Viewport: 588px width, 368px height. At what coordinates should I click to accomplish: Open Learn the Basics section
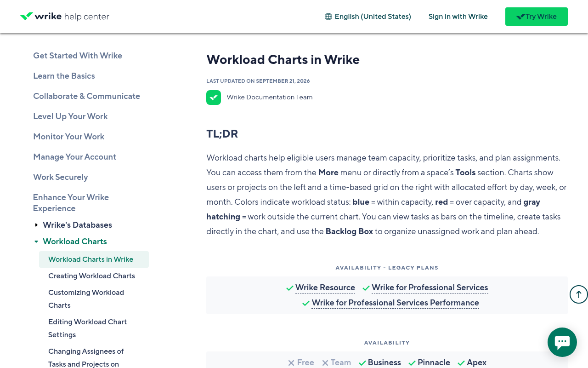(x=64, y=76)
